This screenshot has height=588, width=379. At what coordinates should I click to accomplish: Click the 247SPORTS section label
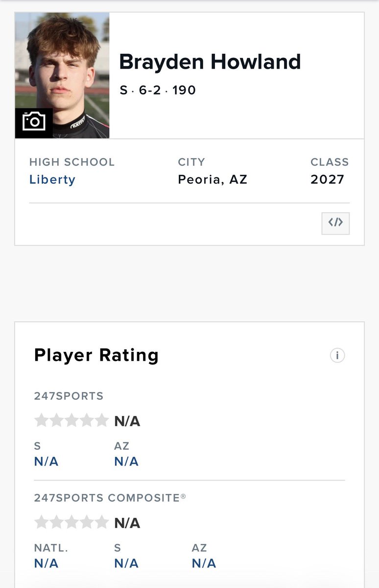(69, 396)
